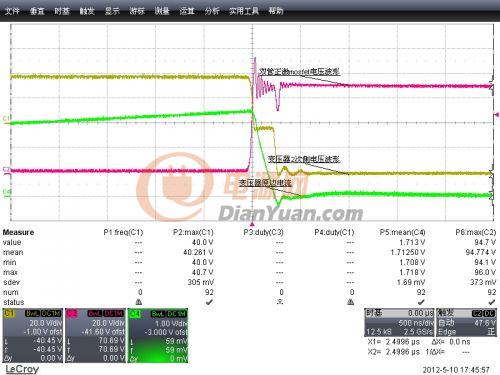Screen dimensions: 500x375
Task: Open the 测量 (Measure) menu
Action: pos(162,11)
